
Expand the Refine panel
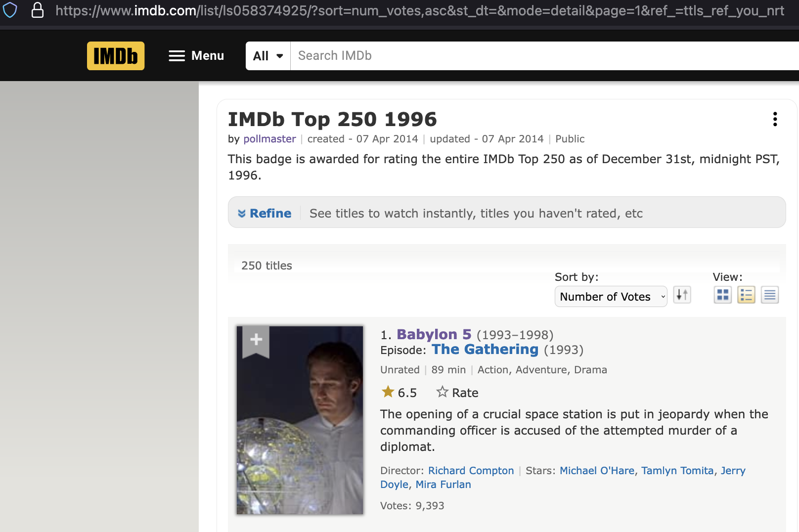[265, 213]
